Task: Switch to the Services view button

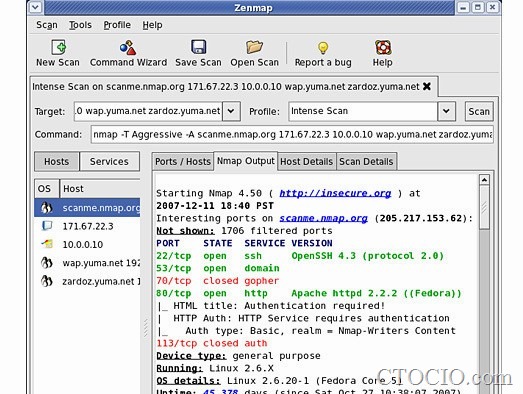Action: 109,161
